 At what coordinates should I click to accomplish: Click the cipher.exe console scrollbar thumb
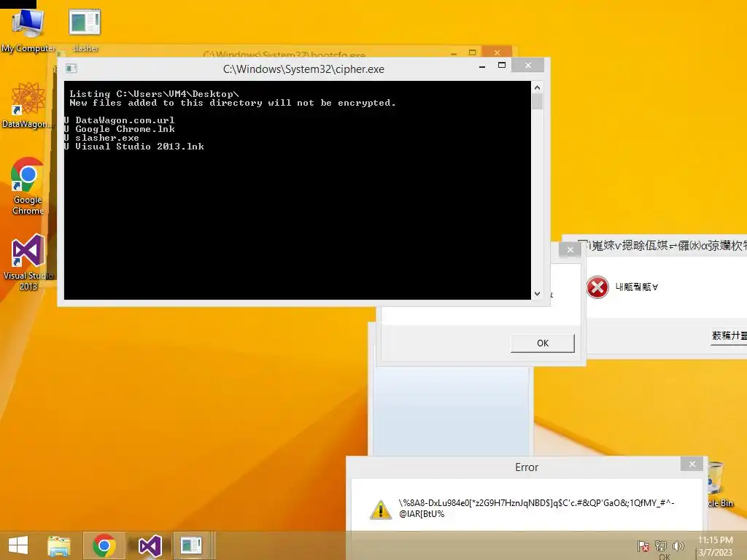point(537,101)
